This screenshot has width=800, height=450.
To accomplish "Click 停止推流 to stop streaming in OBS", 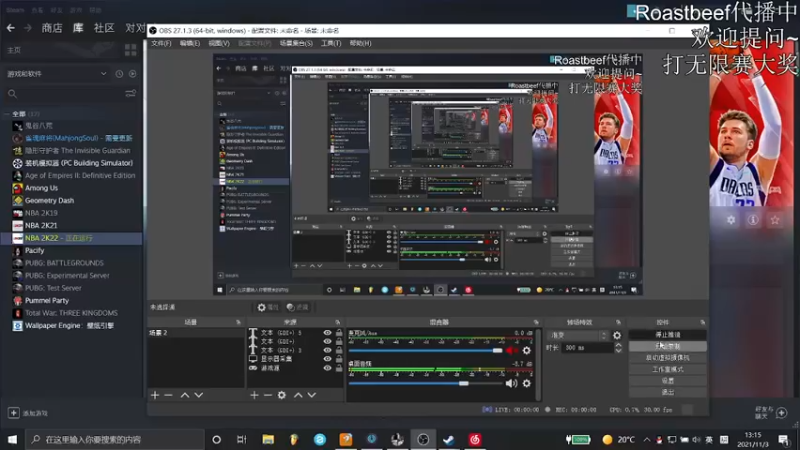I will 667,335.
